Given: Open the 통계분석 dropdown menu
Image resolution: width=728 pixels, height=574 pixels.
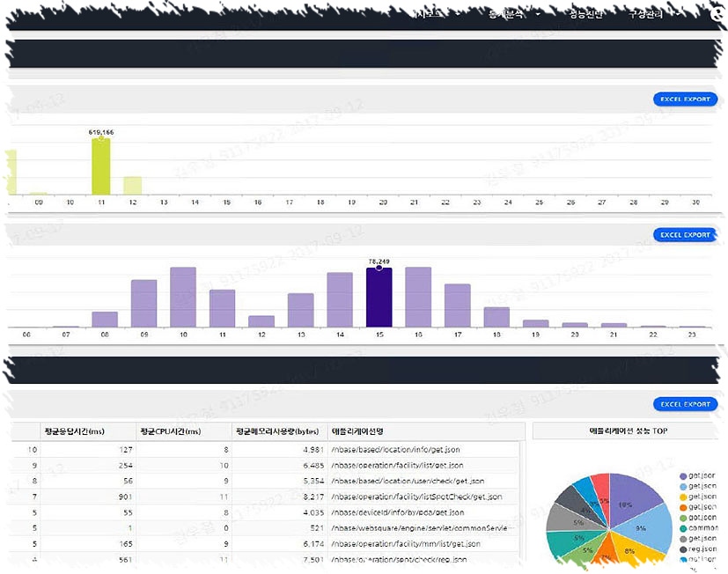Looking at the screenshot, I should tap(514, 14).
